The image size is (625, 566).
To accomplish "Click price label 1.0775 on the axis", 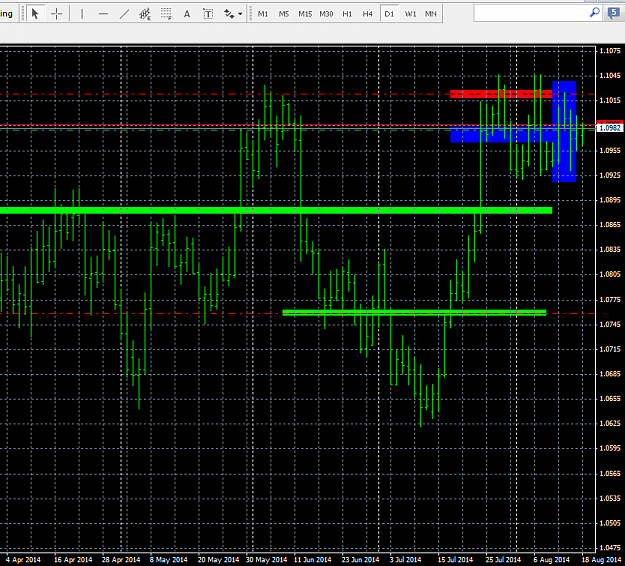I will 610,299.
